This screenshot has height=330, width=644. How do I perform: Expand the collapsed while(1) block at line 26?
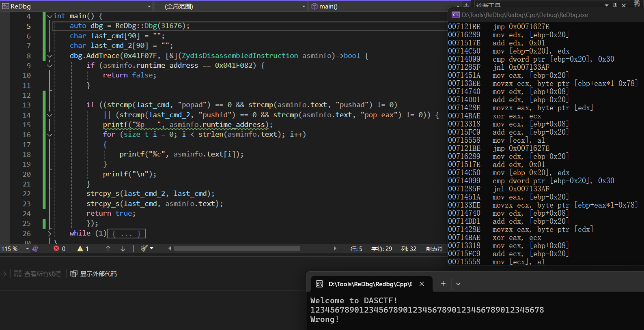point(50,234)
